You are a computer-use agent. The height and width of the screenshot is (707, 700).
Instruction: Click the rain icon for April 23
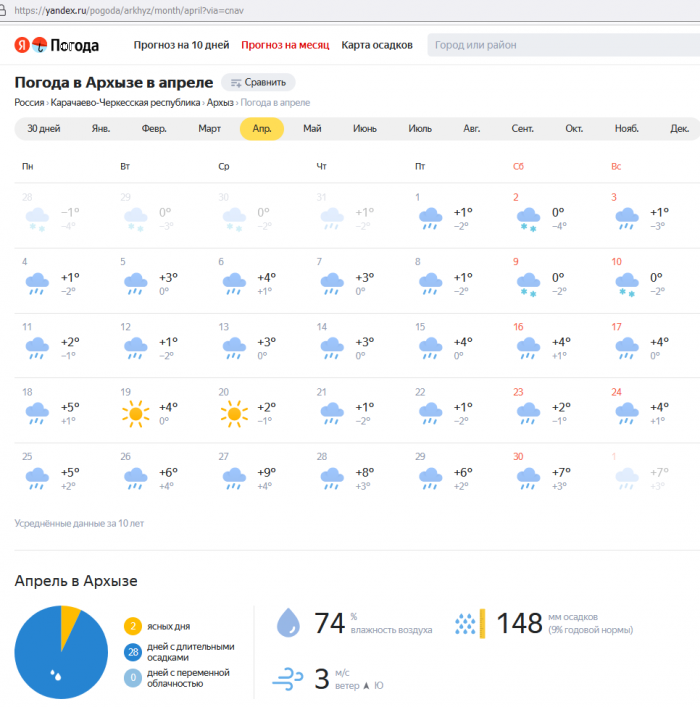point(529,413)
